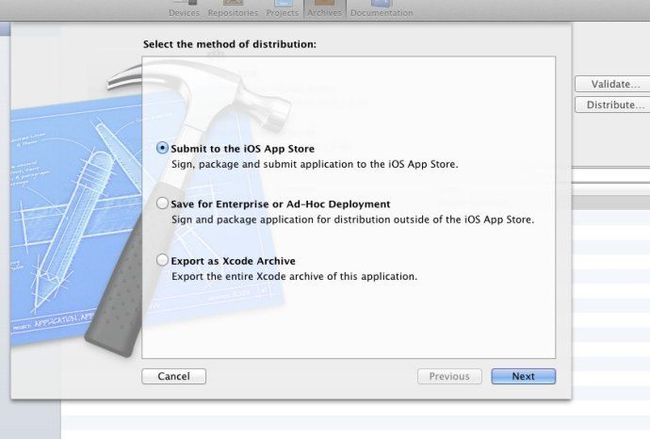Click the Previous button
The width and height of the screenshot is (650, 439).
click(x=449, y=376)
